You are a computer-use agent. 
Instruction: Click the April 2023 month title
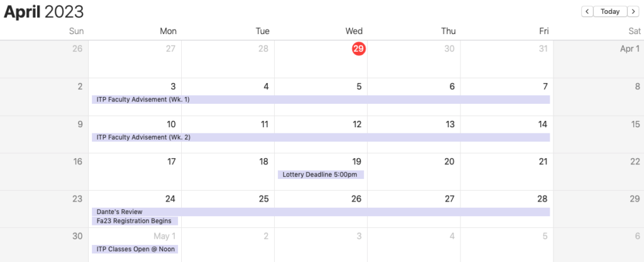coord(44,12)
